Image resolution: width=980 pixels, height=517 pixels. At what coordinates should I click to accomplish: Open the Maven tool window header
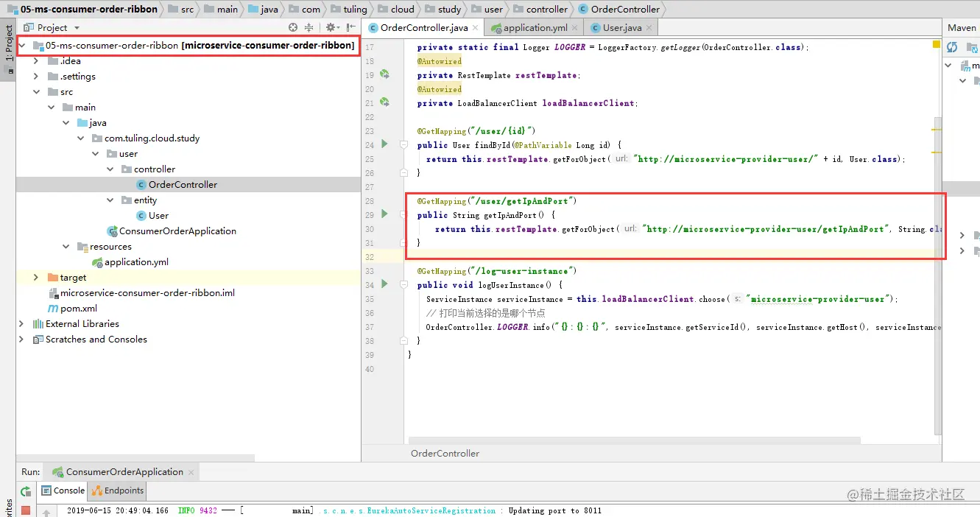tap(962, 27)
